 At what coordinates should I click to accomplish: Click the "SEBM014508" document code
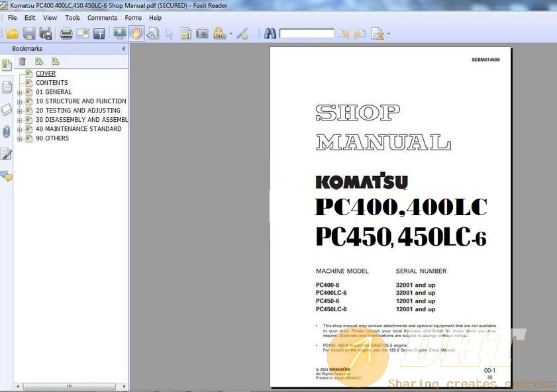click(485, 60)
